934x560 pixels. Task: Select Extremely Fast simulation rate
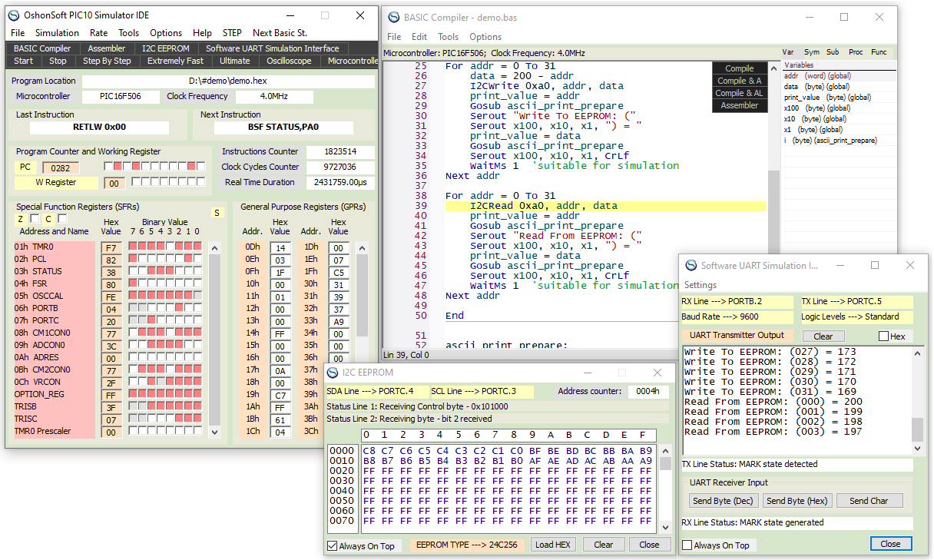coord(176,61)
